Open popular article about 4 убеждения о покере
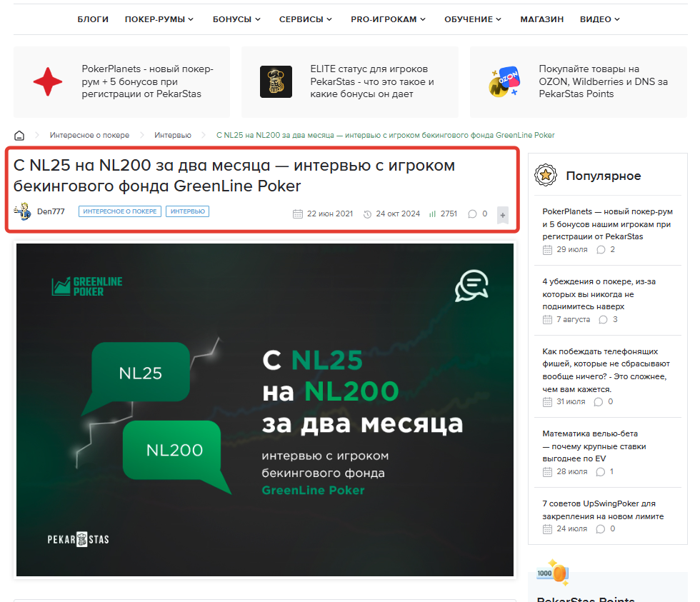700x602 pixels. (x=599, y=294)
